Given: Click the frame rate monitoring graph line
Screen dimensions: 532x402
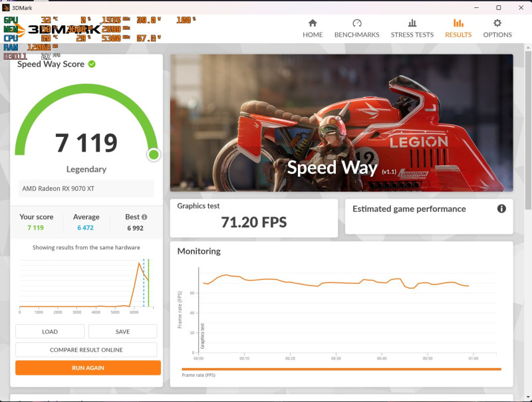Looking at the screenshot, I should [x=336, y=282].
